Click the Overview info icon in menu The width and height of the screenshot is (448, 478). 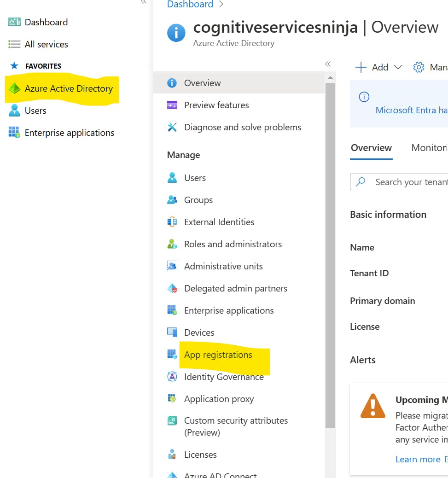point(172,83)
